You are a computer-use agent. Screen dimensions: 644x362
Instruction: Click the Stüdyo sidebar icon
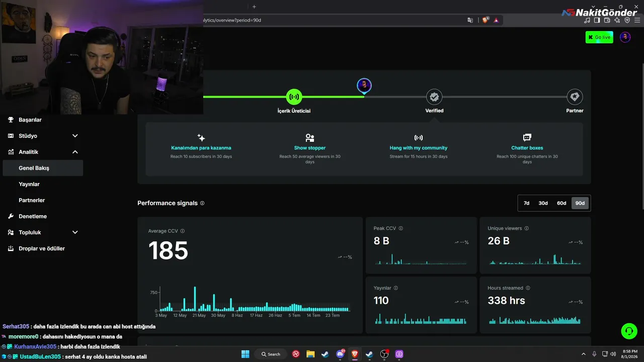[x=11, y=136]
